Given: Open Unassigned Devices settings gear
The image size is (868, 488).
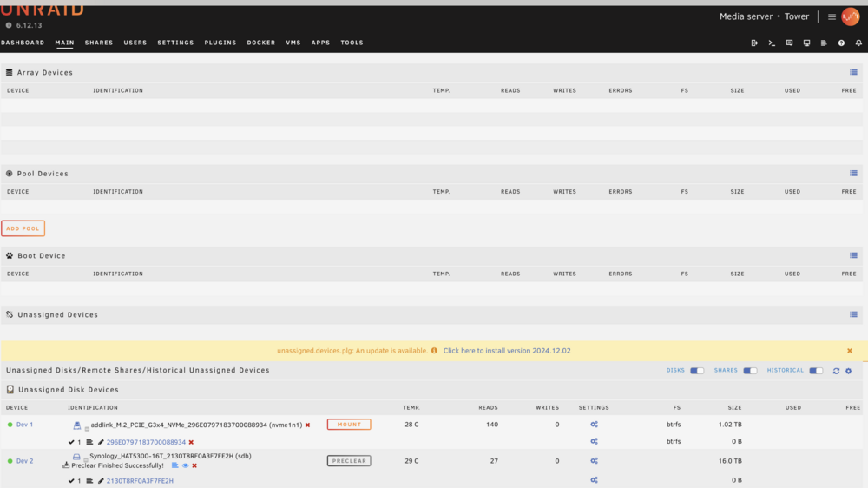Looking at the screenshot, I should [849, 371].
